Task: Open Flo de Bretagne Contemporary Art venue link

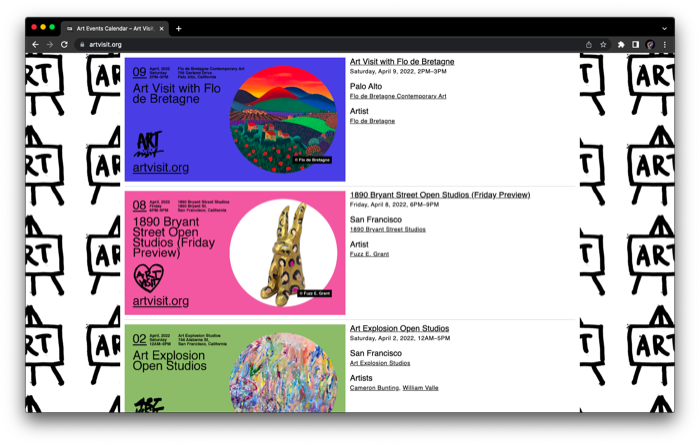Action: (398, 96)
